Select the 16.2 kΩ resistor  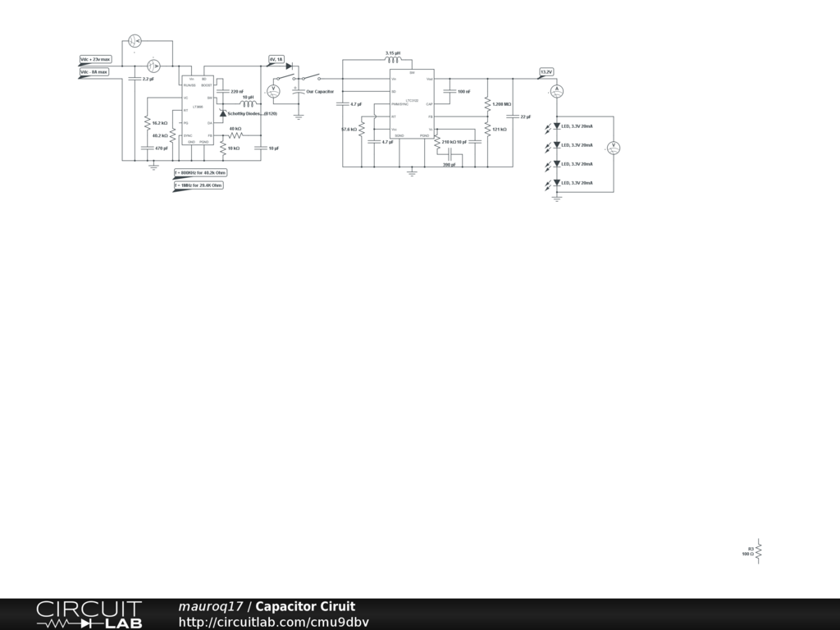click(x=148, y=123)
